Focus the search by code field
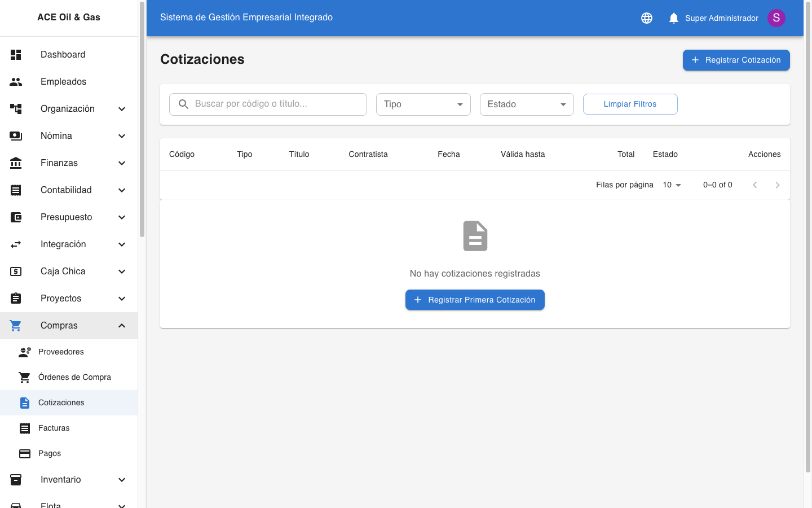The image size is (812, 508). 276,104
